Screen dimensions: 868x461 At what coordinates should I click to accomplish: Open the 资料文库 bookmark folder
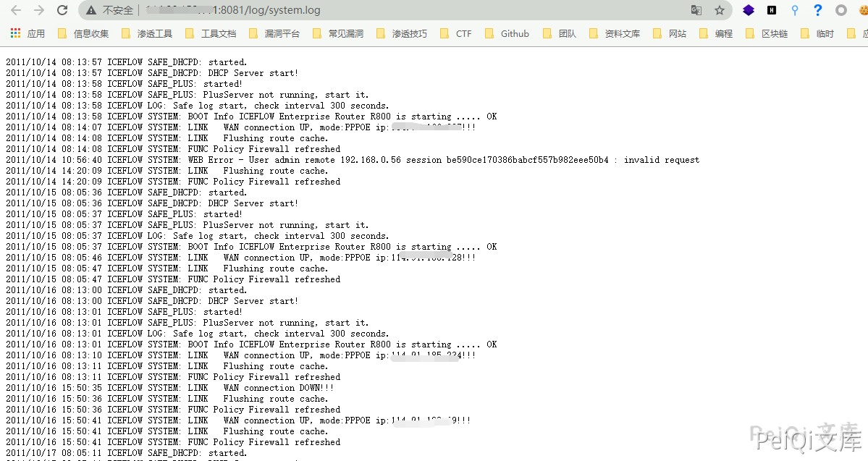(615, 33)
